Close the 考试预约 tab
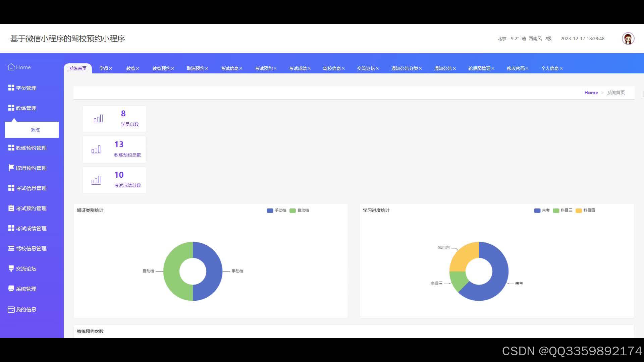This screenshot has height=362, width=644. tap(275, 68)
